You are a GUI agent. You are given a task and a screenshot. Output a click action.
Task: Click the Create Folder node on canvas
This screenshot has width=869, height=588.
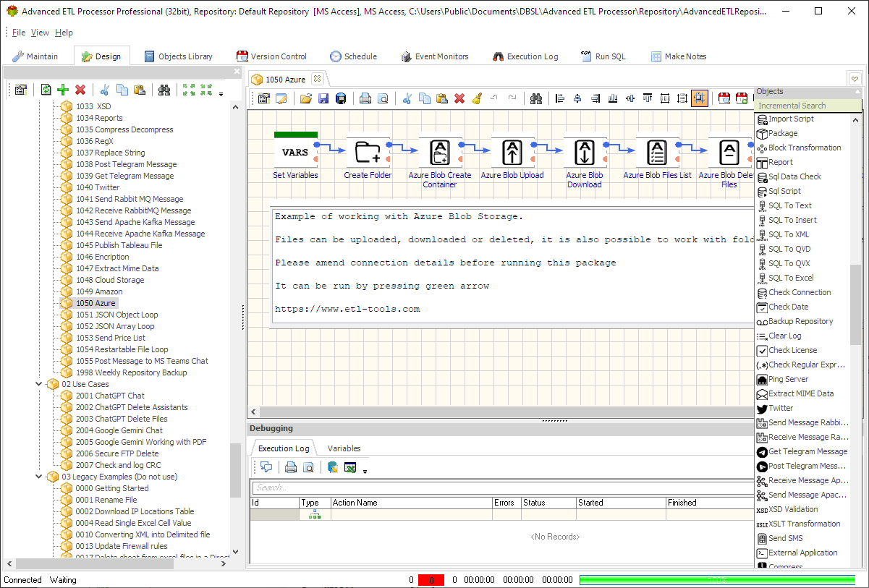pos(368,153)
